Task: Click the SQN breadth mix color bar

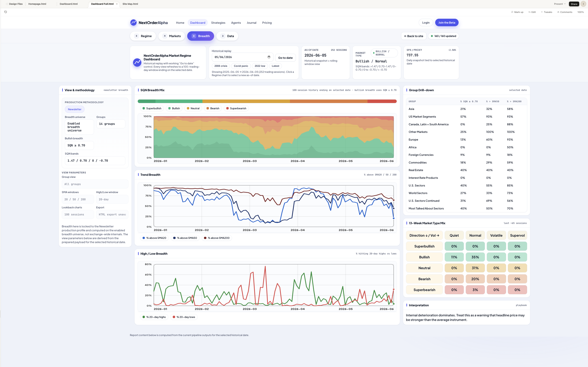Action: [267, 101]
